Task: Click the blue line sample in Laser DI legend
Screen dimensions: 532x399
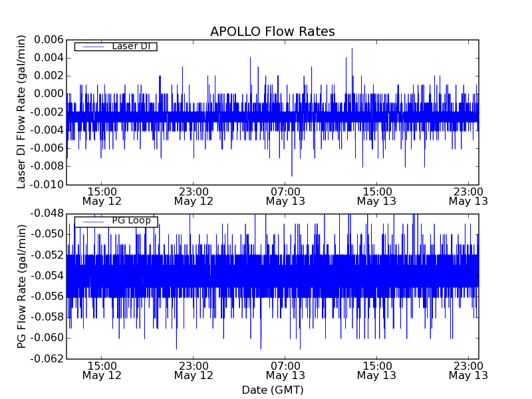Action: click(x=91, y=47)
